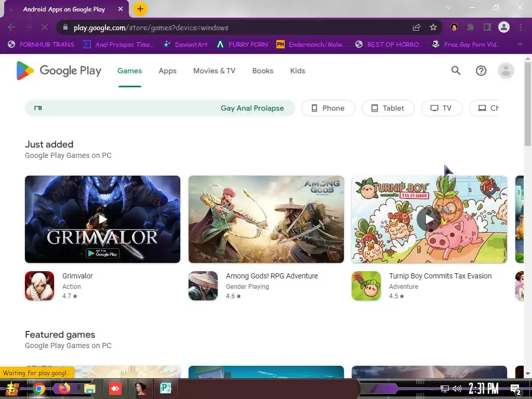Viewport: 532px width, 399px height.
Task: Open Among Gods! RPG Adventure title
Action: 272,276
